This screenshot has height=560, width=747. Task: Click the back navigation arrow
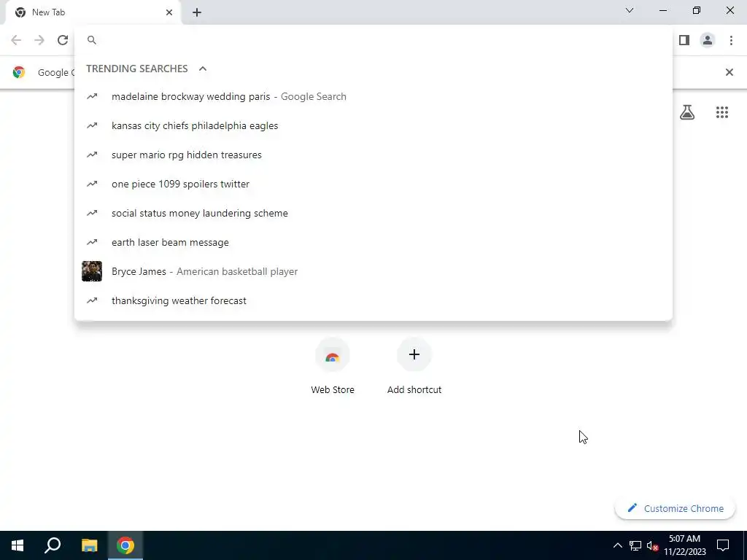click(x=16, y=40)
